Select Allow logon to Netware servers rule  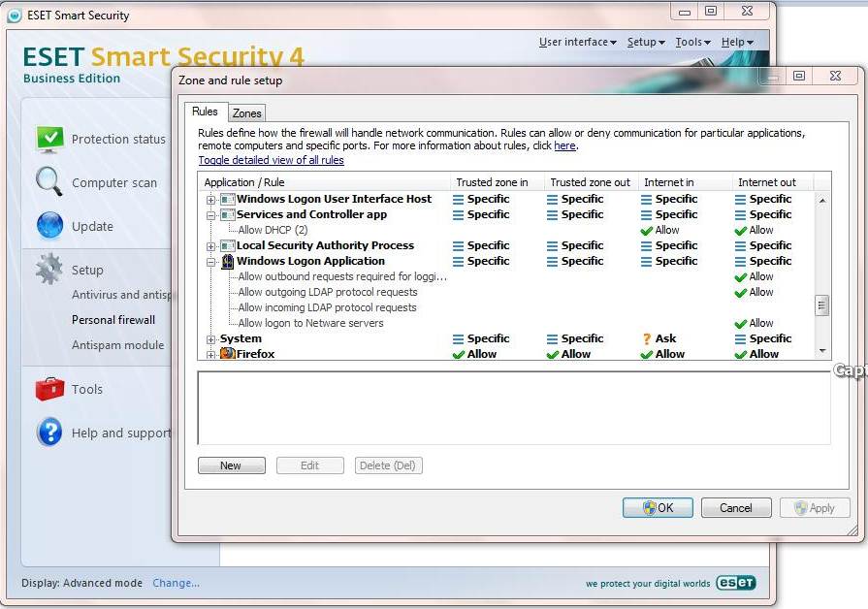pyautogui.click(x=310, y=323)
